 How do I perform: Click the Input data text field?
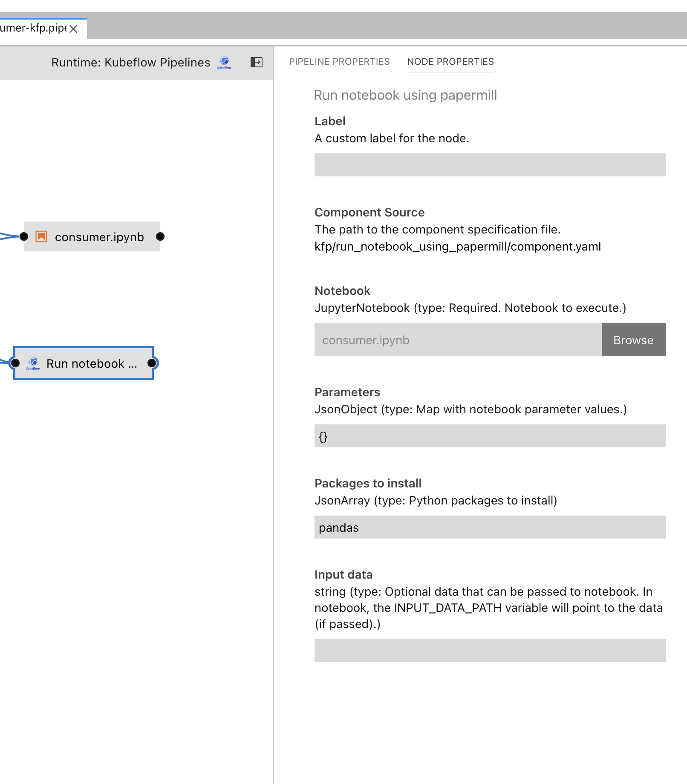489,651
